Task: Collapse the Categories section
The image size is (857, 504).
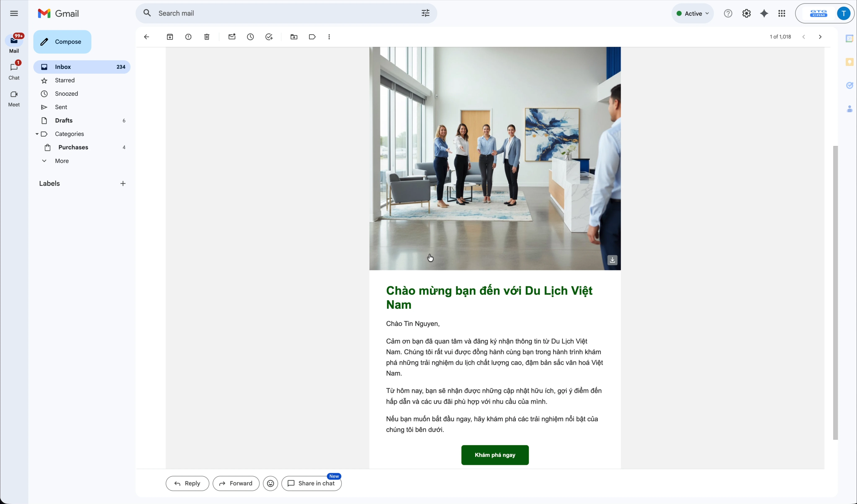Action: [37, 134]
